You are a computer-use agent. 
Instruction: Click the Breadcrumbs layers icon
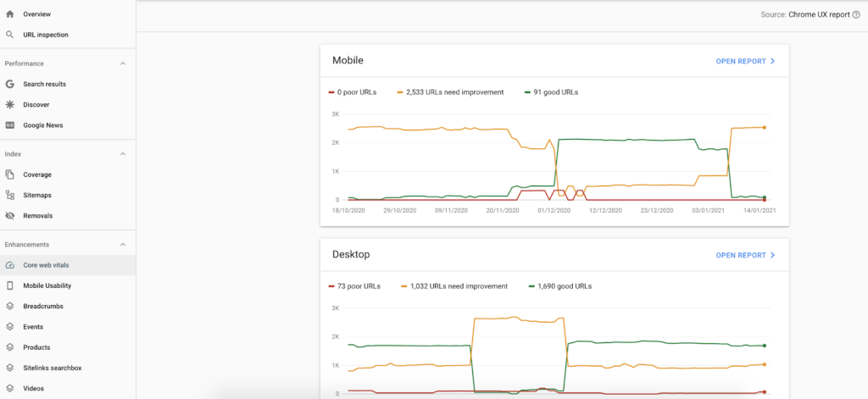tap(9, 306)
